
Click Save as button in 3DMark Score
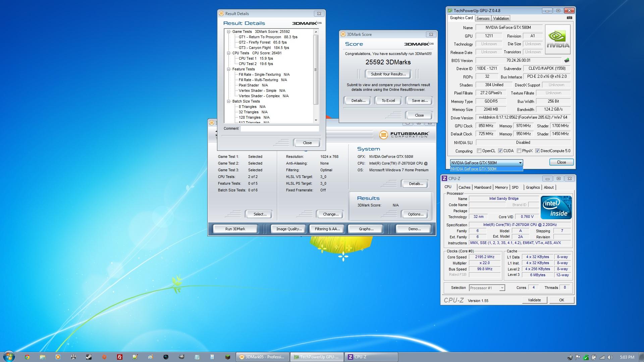pyautogui.click(x=419, y=101)
